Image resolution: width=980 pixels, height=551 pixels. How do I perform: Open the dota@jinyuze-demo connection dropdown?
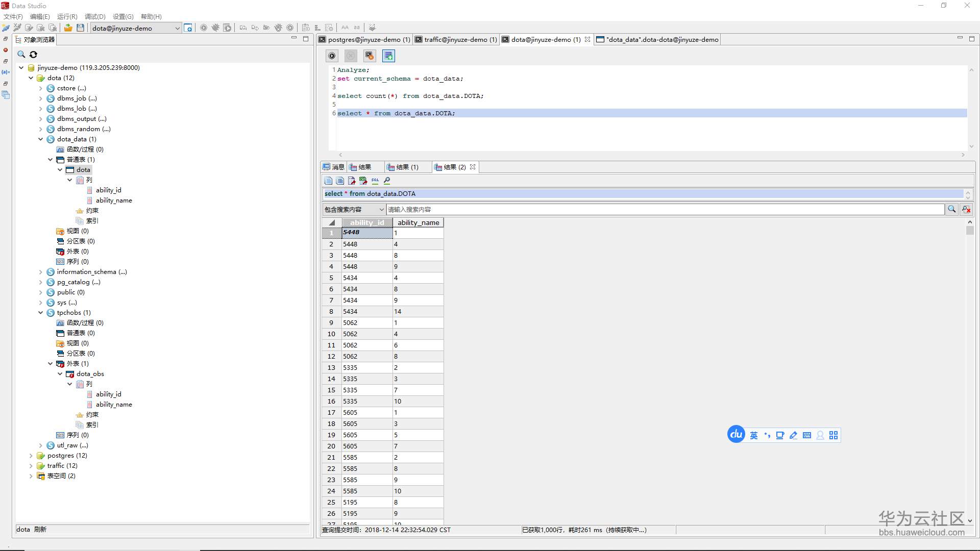pyautogui.click(x=177, y=28)
